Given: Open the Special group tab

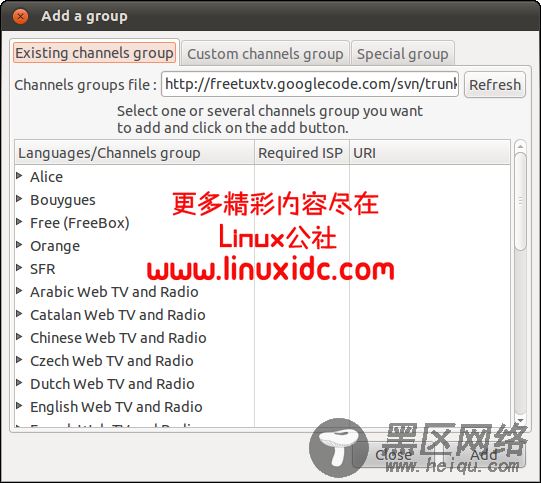Looking at the screenshot, I should pos(403,54).
